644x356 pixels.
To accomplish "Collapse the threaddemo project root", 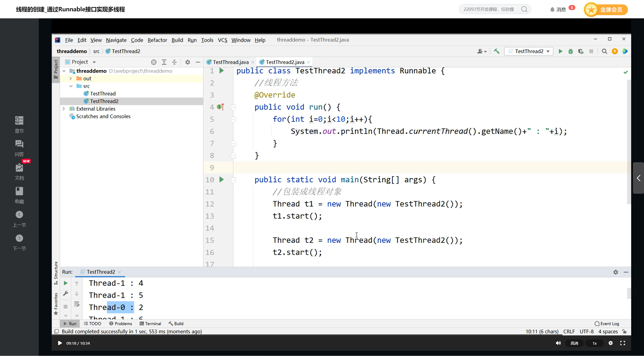I will 64,71.
